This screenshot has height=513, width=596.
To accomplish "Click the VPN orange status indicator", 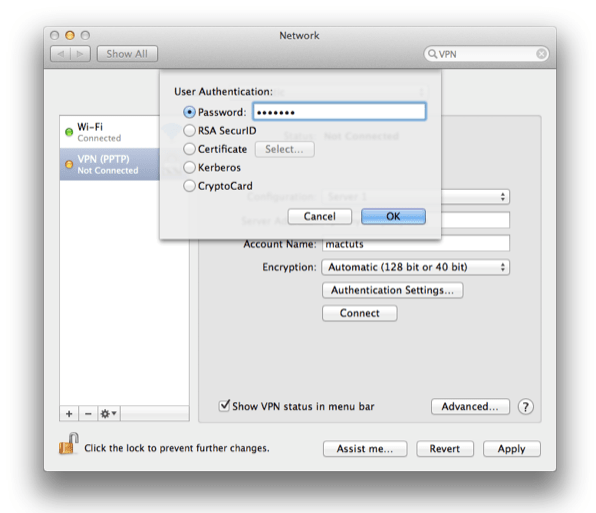I will pyautogui.click(x=69, y=165).
